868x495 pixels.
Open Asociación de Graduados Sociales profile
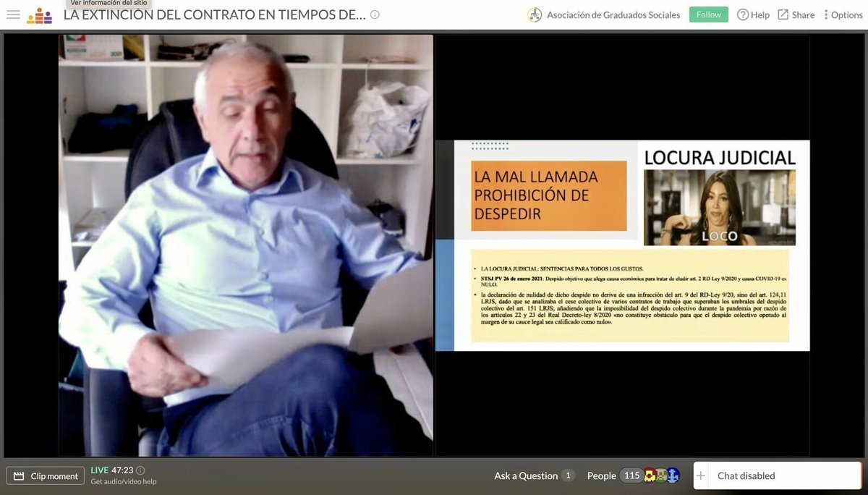[613, 14]
